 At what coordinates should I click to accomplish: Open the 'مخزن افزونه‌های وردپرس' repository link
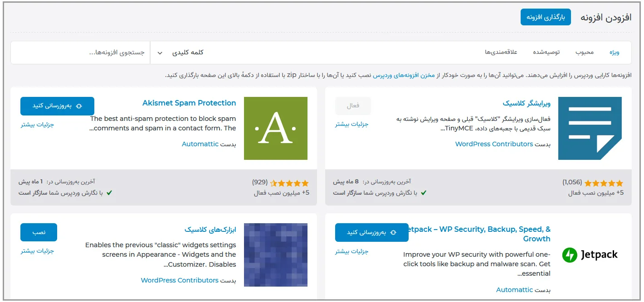(404, 75)
